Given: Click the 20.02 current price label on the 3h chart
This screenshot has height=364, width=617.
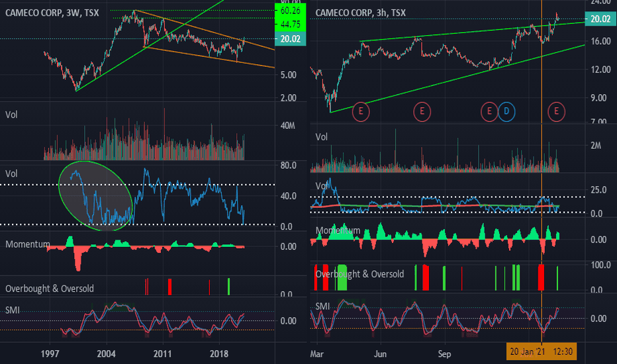Looking at the screenshot, I should [x=600, y=19].
